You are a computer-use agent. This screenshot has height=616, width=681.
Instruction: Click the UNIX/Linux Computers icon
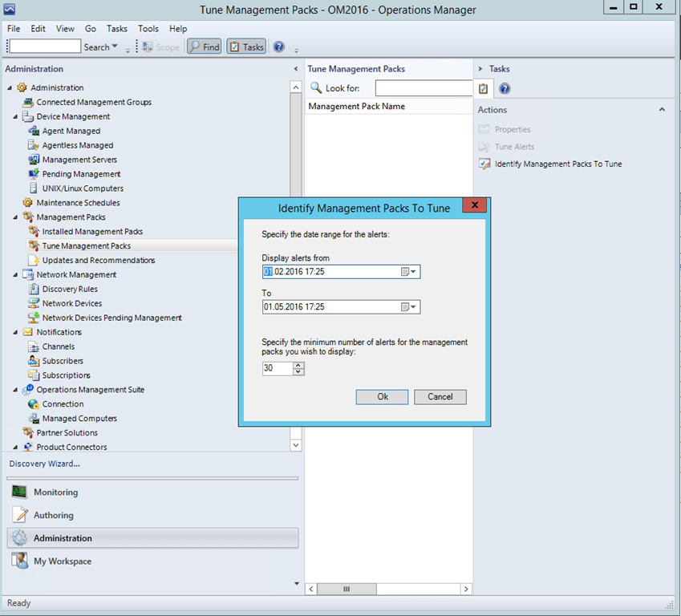34,188
